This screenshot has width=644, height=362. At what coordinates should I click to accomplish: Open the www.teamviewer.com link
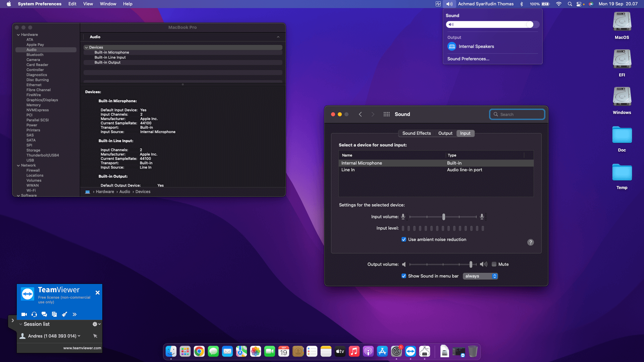82,348
